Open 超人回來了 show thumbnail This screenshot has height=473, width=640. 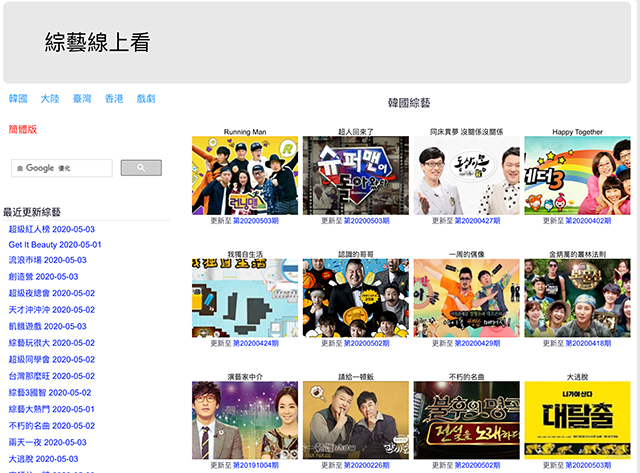point(356,175)
